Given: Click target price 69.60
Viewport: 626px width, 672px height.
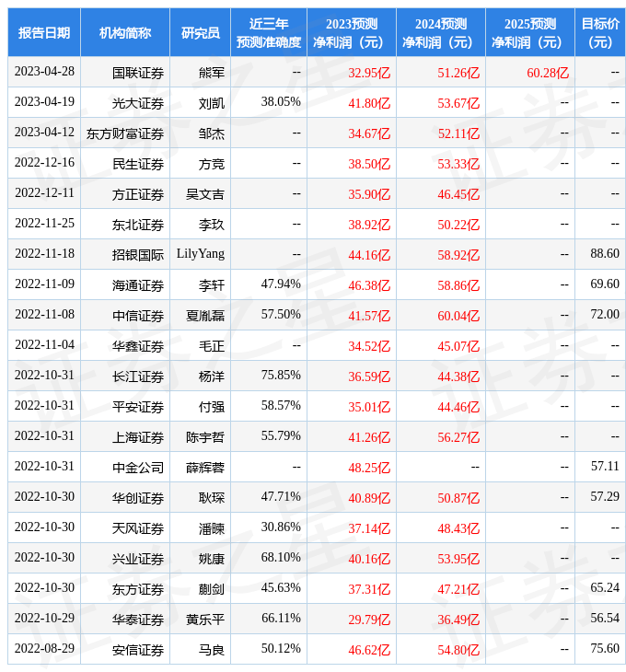Looking at the screenshot, I should [605, 284].
